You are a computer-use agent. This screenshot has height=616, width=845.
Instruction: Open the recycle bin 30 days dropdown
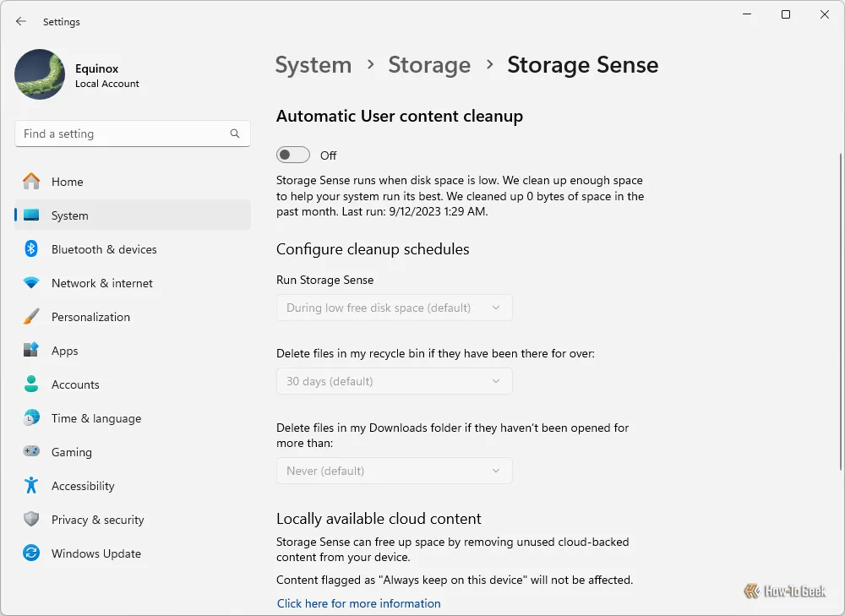coord(394,382)
